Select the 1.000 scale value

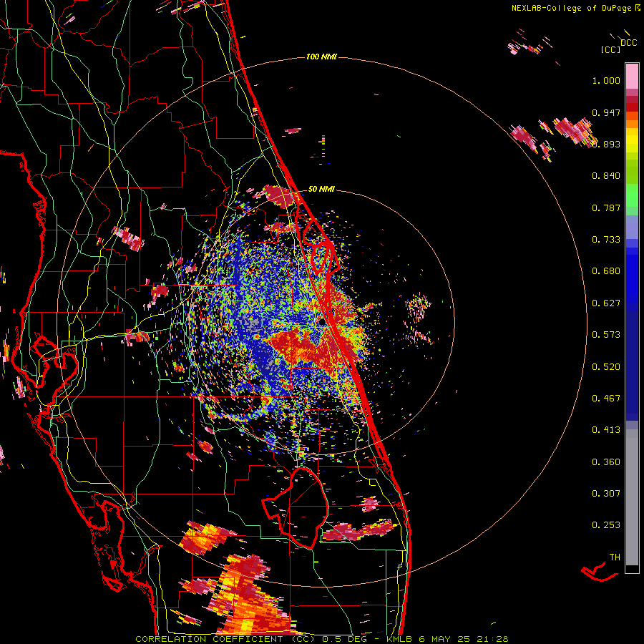click(x=606, y=80)
